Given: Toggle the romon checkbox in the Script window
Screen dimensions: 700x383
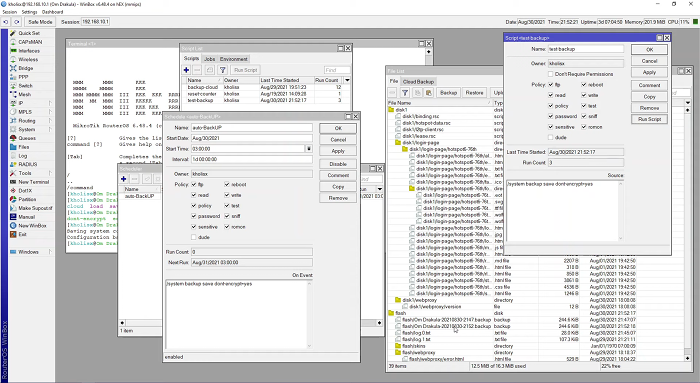Looking at the screenshot, I should (x=583, y=127).
